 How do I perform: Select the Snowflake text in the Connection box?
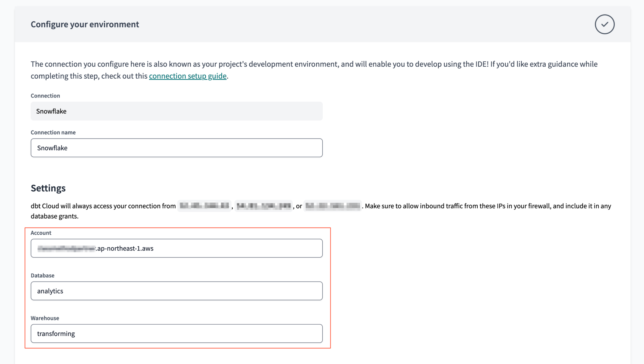51,111
